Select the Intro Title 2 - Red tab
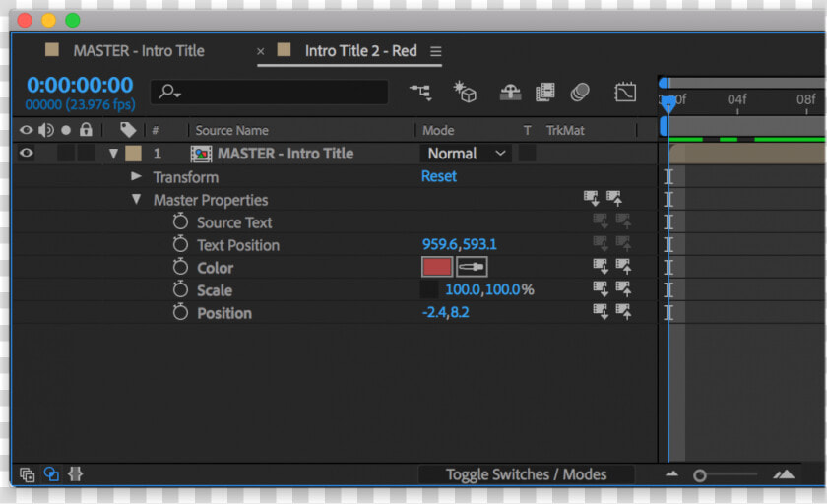This screenshot has height=504, width=827. pos(360,50)
